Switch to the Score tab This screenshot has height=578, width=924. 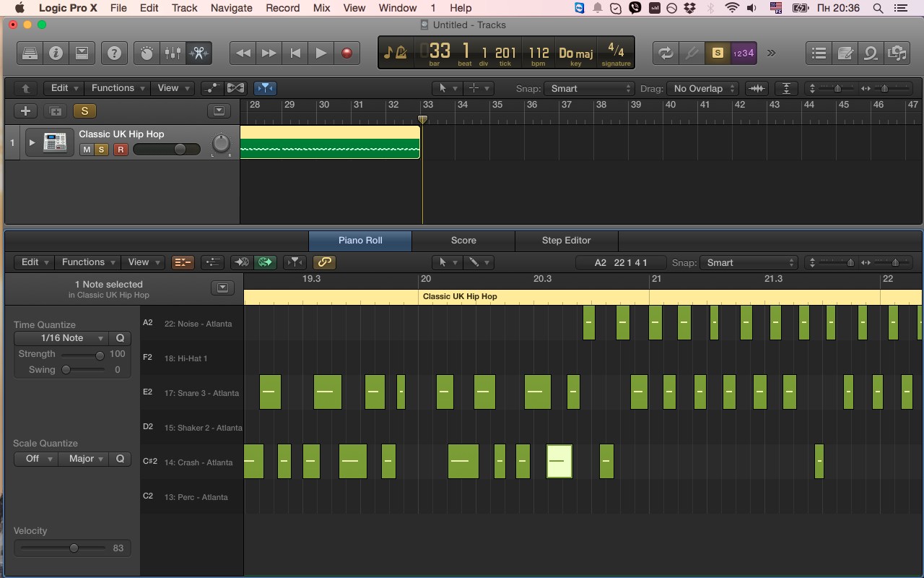(x=463, y=241)
